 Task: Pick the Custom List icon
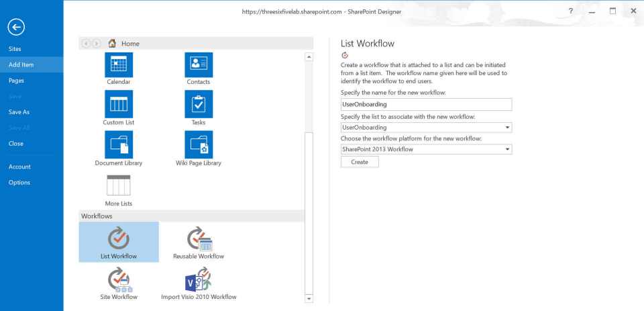pos(119,105)
